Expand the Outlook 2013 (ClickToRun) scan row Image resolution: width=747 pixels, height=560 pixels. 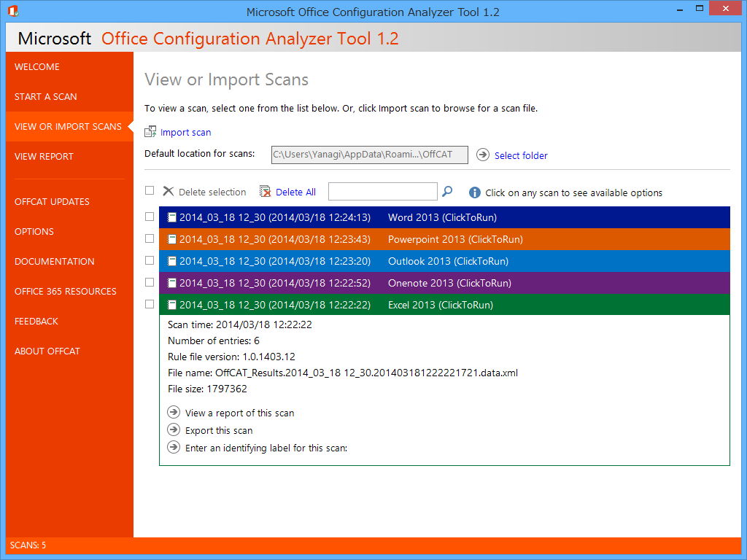pyautogui.click(x=444, y=261)
